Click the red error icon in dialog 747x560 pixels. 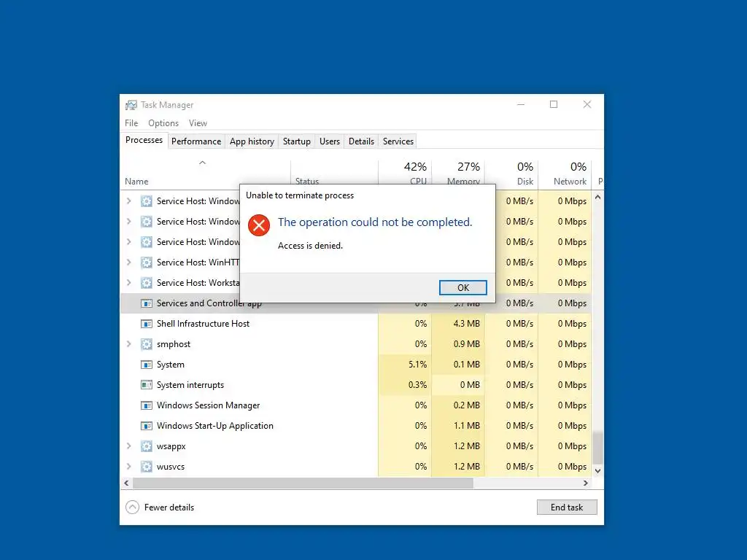point(259,225)
